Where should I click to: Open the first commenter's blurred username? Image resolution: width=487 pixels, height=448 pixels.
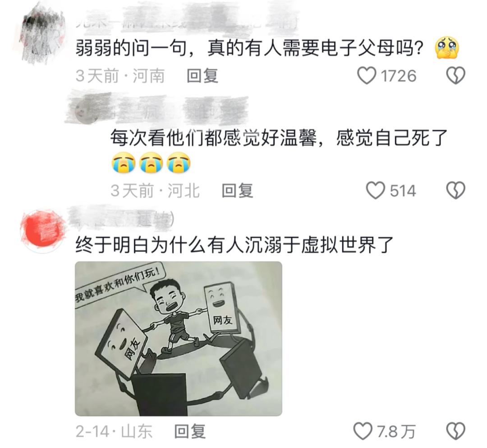[186, 22]
